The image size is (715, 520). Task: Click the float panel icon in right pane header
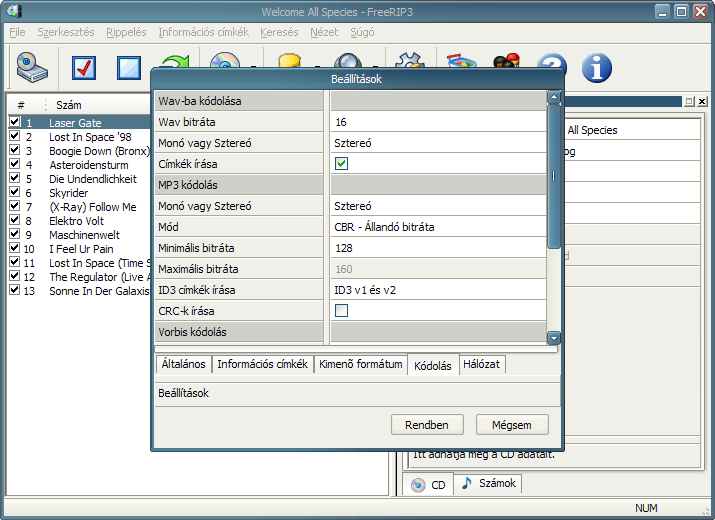coord(689,102)
